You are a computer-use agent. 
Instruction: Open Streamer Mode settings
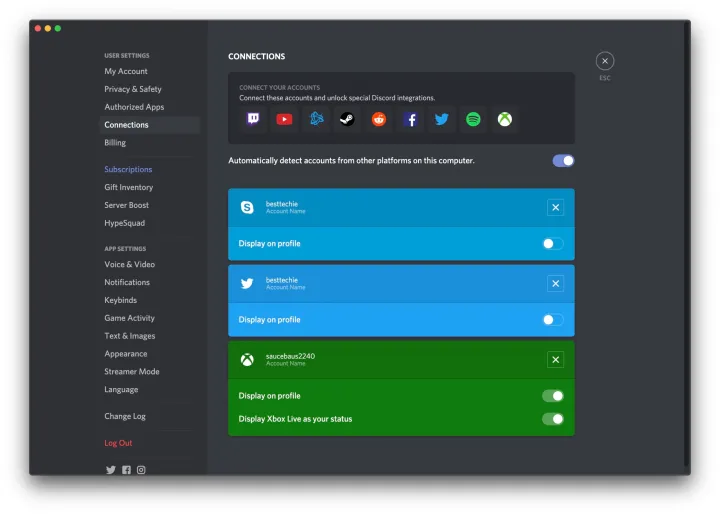149,372
